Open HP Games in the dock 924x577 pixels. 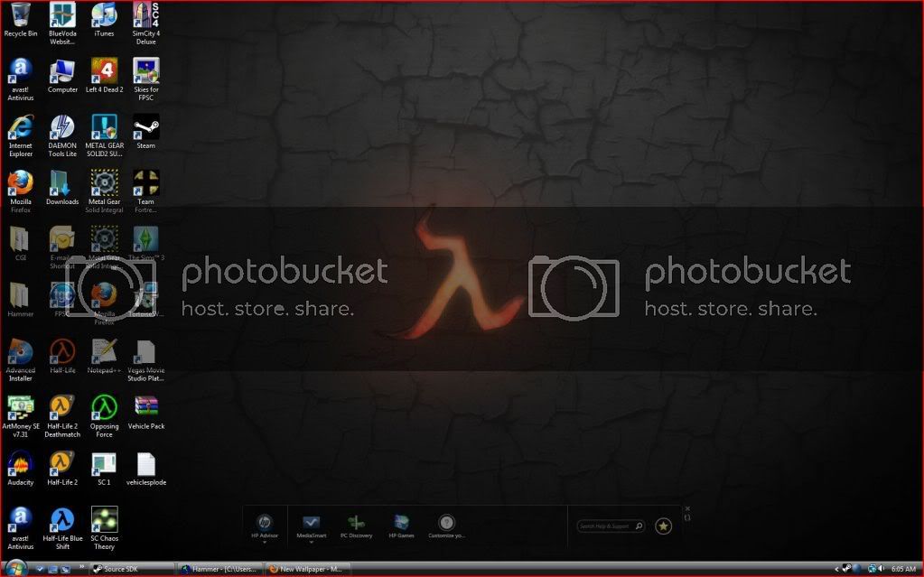[x=401, y=526]
